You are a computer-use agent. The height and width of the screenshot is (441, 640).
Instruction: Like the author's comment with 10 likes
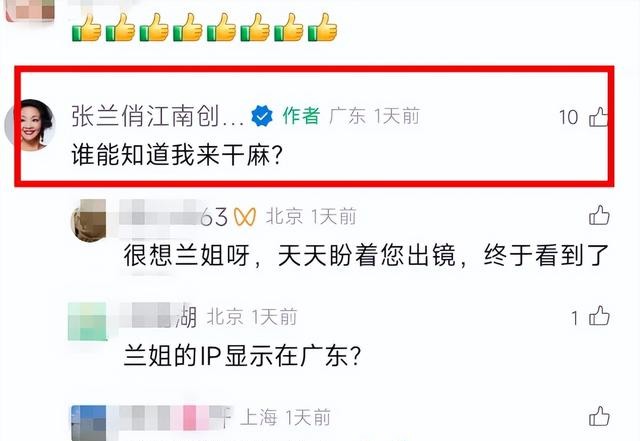599,117
